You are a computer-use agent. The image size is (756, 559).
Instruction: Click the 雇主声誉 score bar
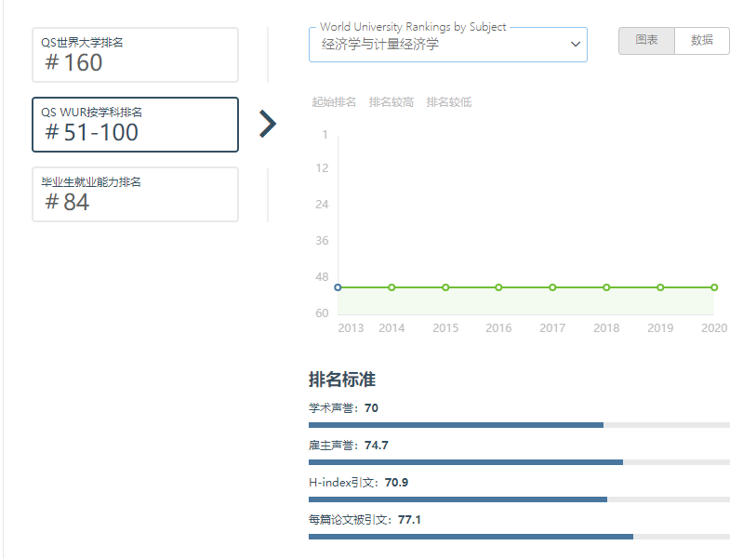519,462
